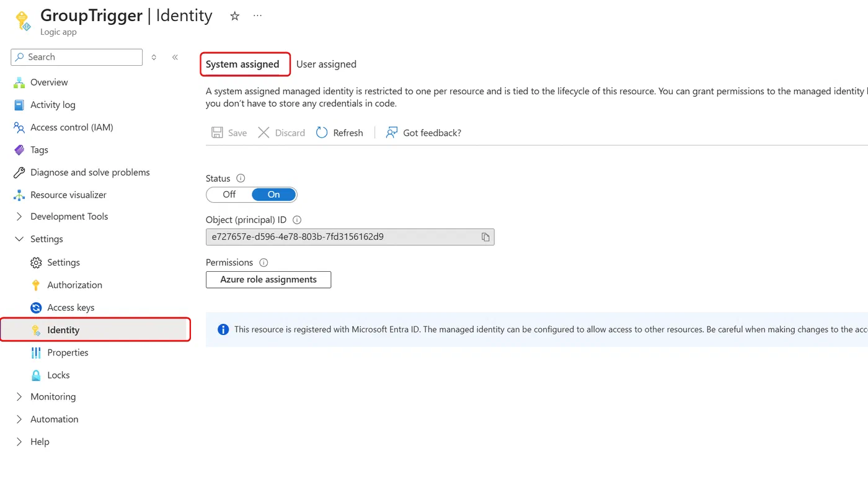Viewport: 868px width, 497px height.
Task: Click the Status info icon
Action: [x=241, y=178]
